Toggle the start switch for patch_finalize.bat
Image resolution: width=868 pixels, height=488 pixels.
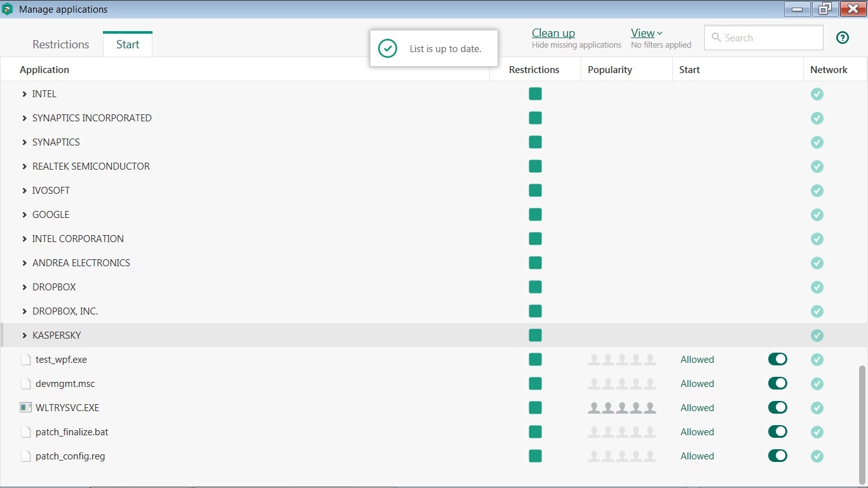click(x=778, y=431)
